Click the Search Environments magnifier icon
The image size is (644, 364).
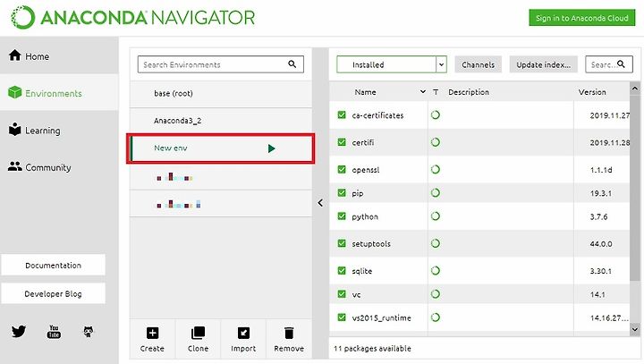(292, 64)
